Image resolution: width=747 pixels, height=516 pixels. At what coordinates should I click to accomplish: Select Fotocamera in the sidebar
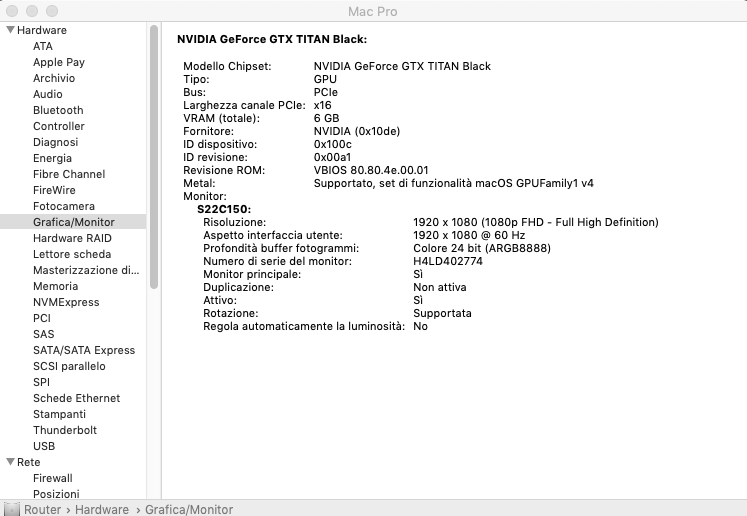tap(64, 206)
